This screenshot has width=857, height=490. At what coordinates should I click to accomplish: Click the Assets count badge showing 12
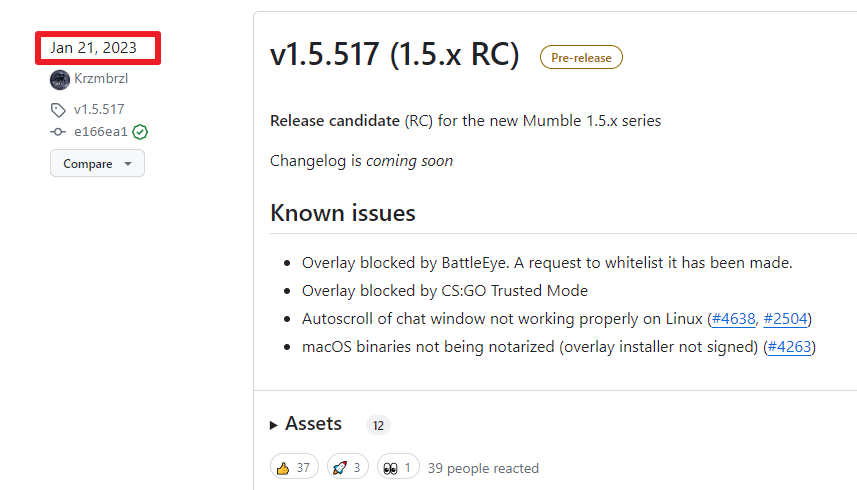pos(378,425)
